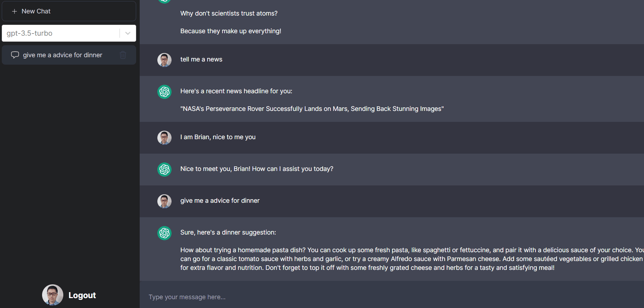Screen dimensions: 644x308
Task: Delete the dinner advice chat with trash icon
Action: 123,55
